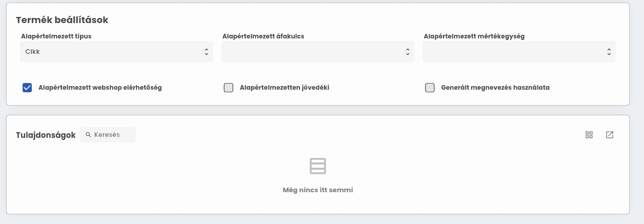Expand the Alapértelmezett áfakulcs dropdown

click(x=318, y=52)
